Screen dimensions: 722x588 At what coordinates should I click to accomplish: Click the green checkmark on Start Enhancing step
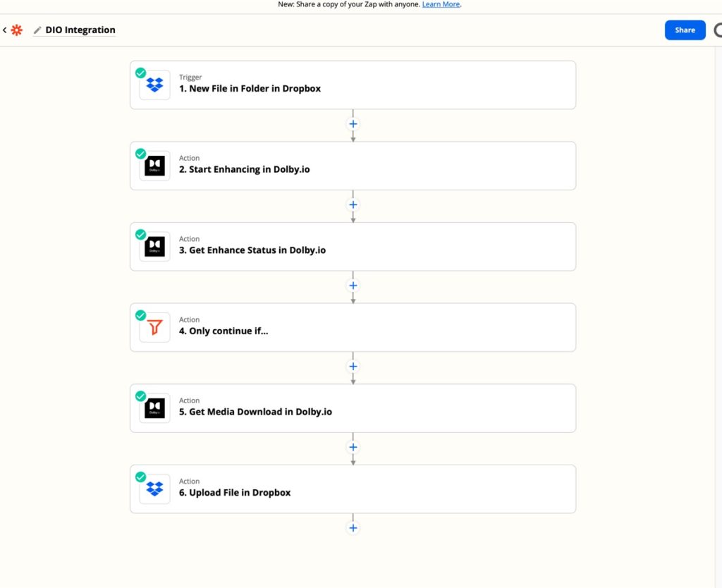coord(140,153)
